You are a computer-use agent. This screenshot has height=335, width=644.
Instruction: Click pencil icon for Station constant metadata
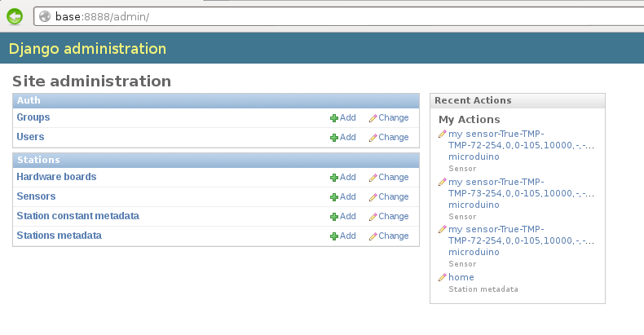373,217
